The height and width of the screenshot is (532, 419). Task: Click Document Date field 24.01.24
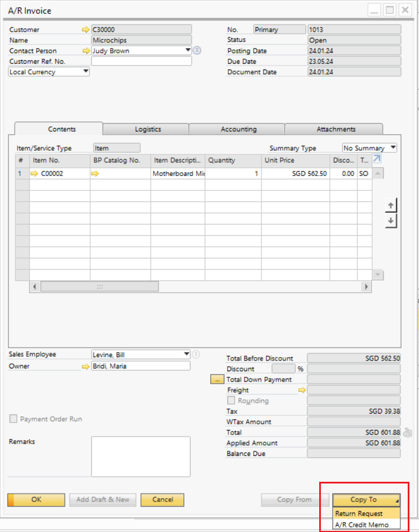[354, 72]
